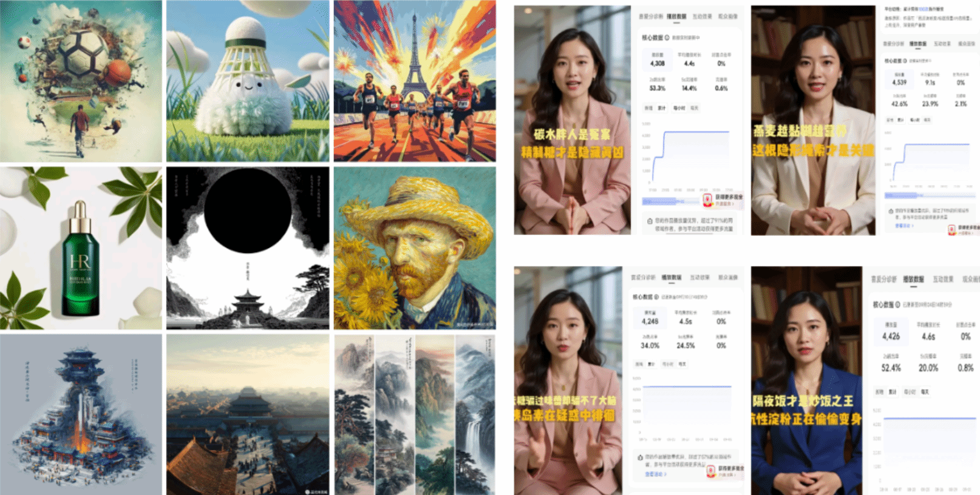
Task: Open the Van Gogh straw hat portrait
Action: 415,248
